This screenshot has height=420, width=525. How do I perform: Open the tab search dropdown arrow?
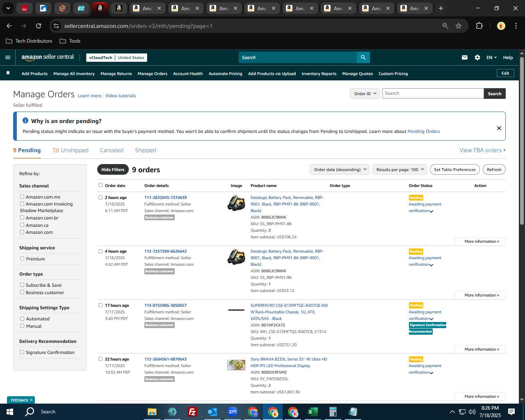click(x=8, y=8)
